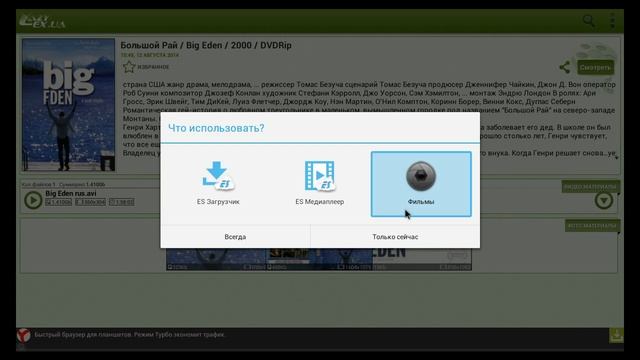The image size is (640, 360).
Task: Tap the Быстрый браузер для планшетов ad text
Action: coord(129,335)
